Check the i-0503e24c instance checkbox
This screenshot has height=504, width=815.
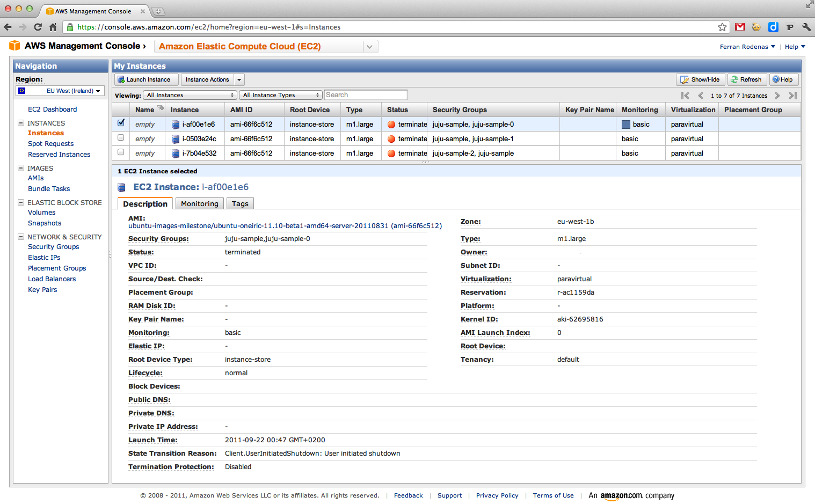pos(121,138)
